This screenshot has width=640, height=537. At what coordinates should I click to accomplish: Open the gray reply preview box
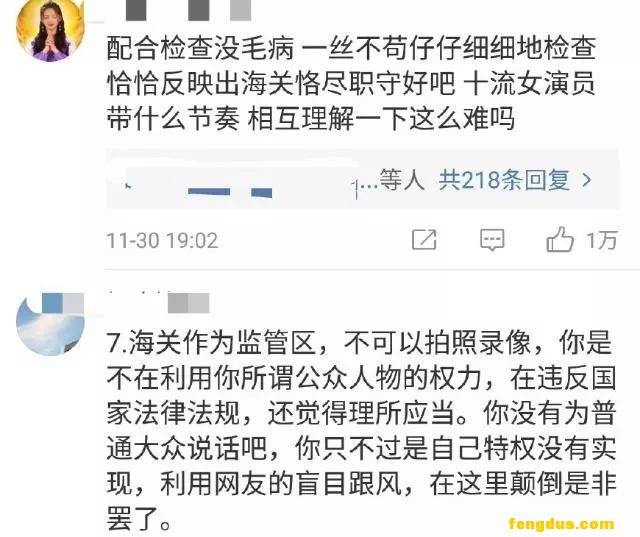362,180
